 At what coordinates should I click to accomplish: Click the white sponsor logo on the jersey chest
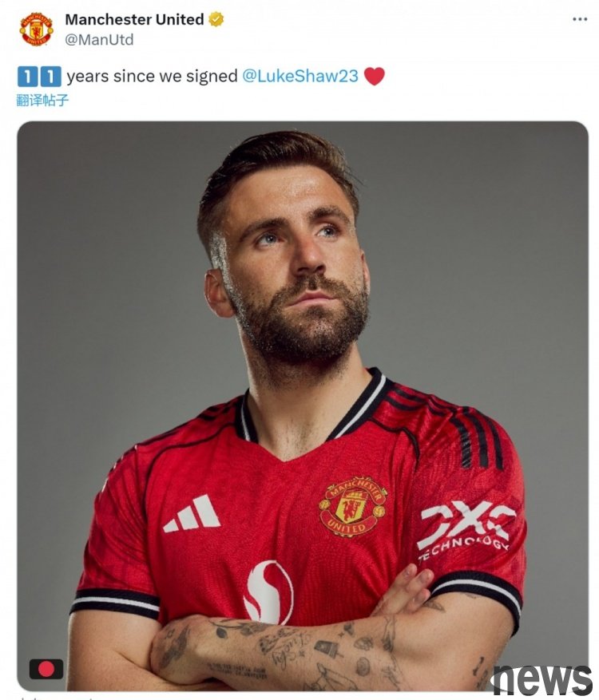tap(268, 591)
